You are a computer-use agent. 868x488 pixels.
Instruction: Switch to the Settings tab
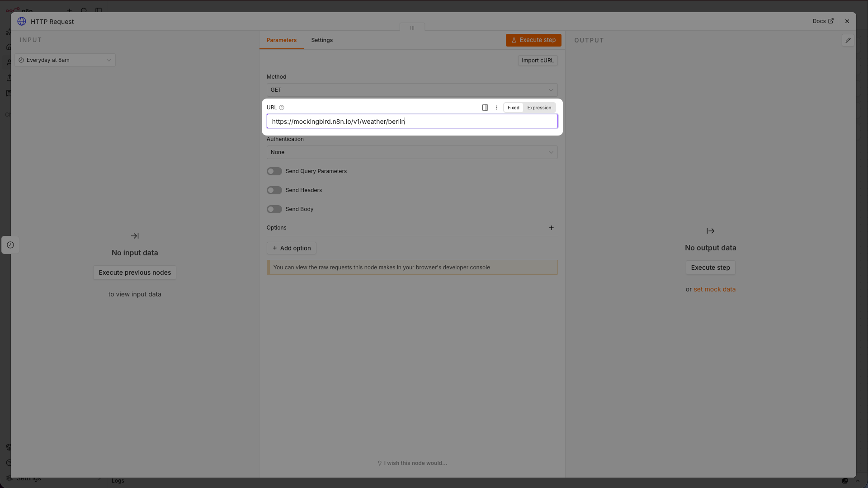point(322,40)
